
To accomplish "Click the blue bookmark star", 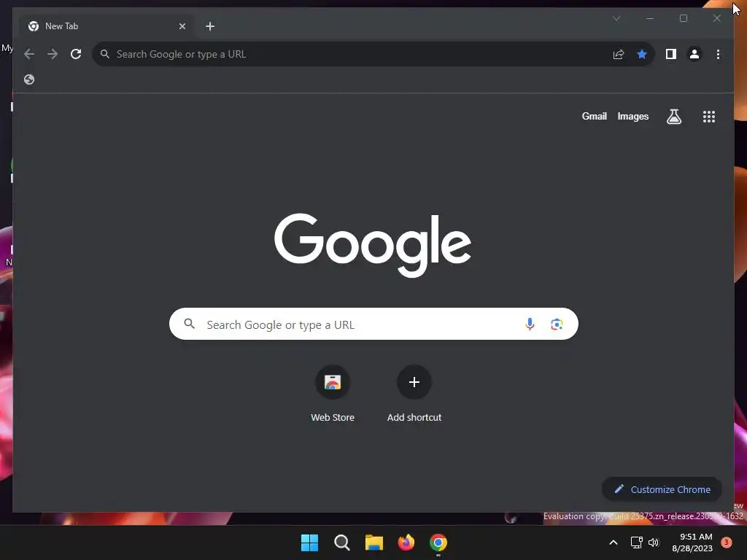I will tap(642, 54).
